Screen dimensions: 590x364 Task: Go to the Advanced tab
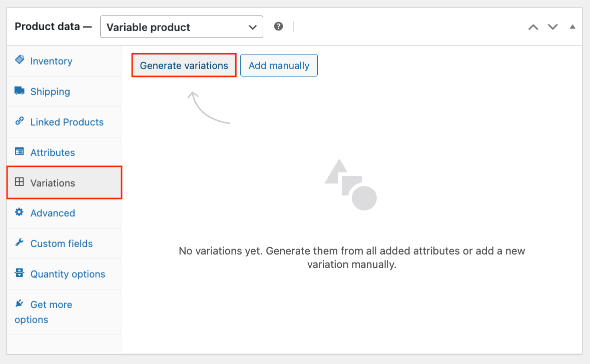pyautogui.click(x=65, y=213)
